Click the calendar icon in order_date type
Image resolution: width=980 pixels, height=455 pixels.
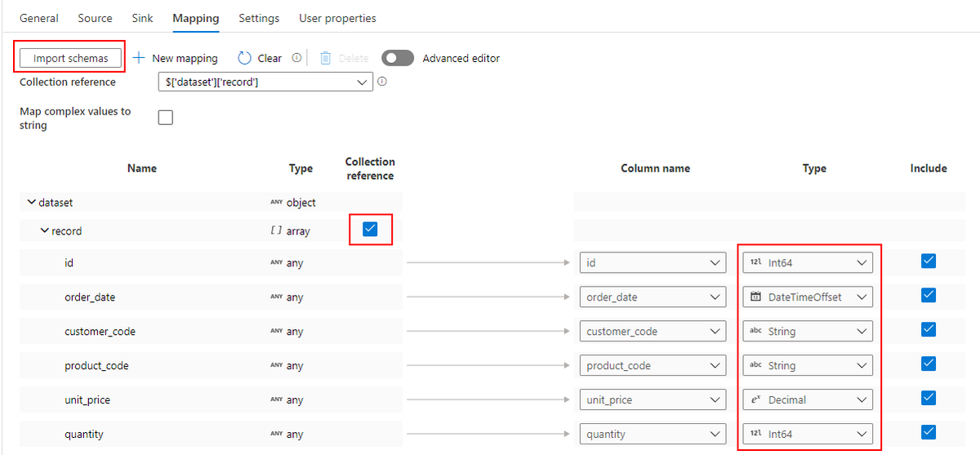[x=755, y=297]
